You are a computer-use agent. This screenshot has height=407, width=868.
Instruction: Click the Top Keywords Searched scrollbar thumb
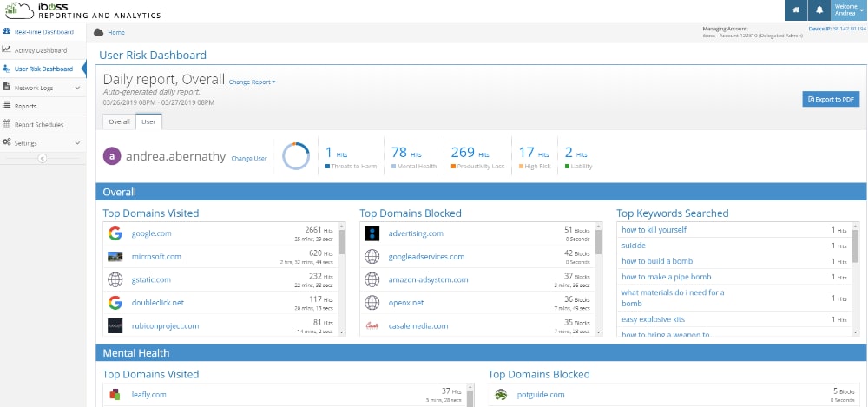pos(855,246)
